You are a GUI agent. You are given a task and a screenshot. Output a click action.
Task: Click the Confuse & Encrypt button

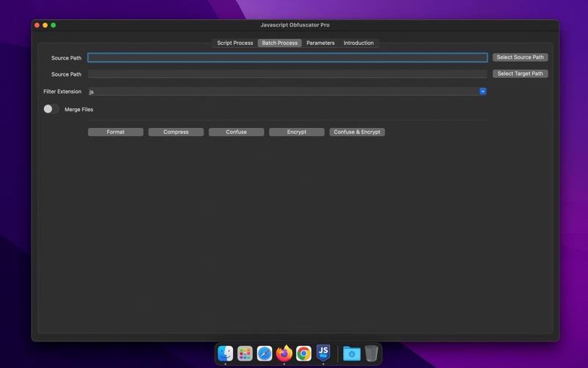click(x=357, y=132)
